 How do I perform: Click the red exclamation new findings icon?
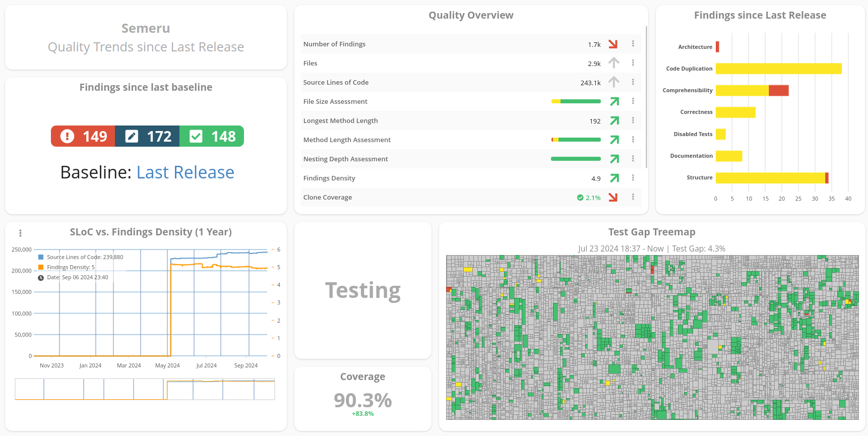[x=67, y=136]
